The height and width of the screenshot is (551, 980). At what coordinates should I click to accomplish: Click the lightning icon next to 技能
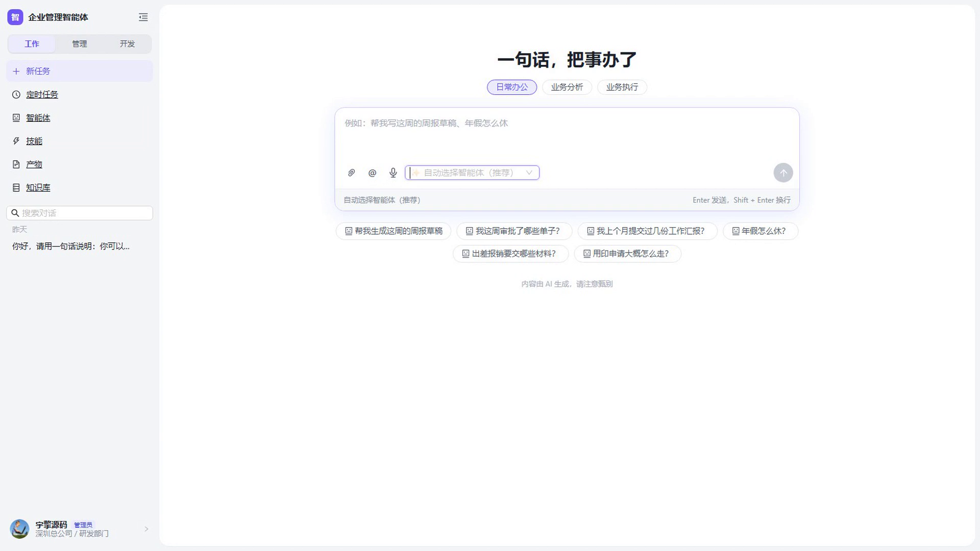(16, 141)
